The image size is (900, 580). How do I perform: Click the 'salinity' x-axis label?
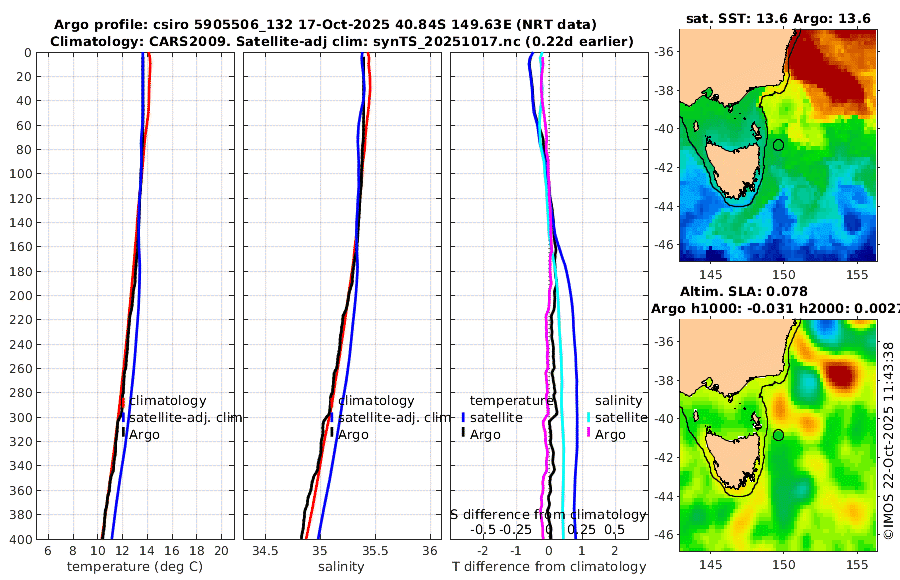pos(341,567)
